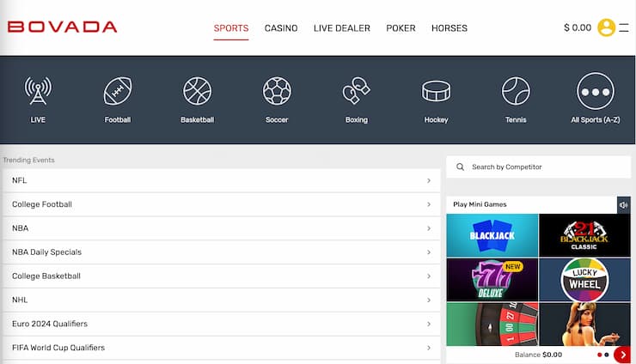Open FIFA World Cup Qualifiers event
This screenshot has height=364, width=636.
(222, 348)
